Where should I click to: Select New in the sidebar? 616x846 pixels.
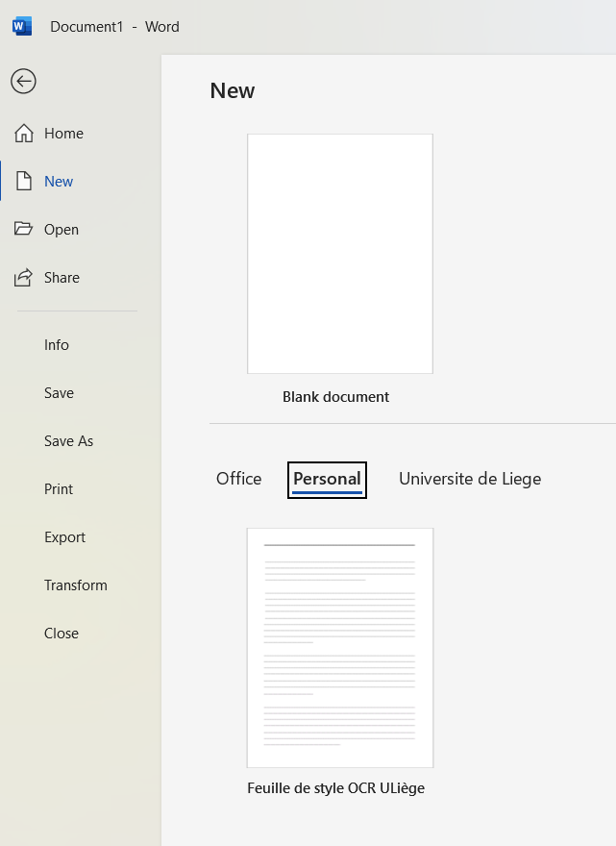point(59,182)
